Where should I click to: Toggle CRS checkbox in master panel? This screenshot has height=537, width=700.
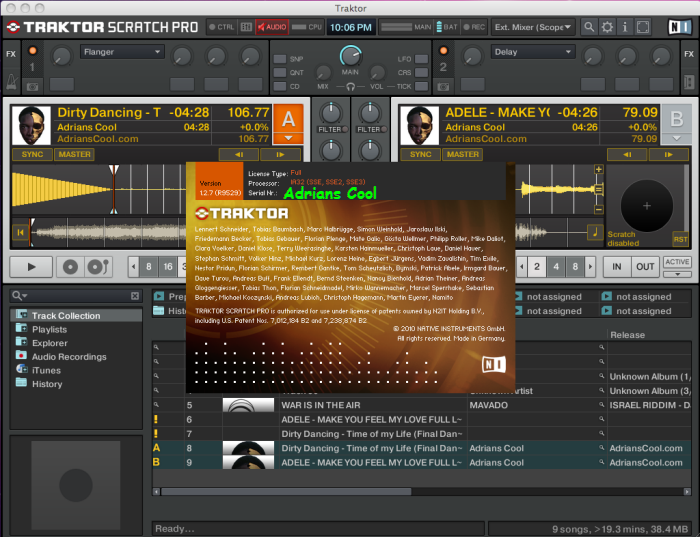pyautogui.click(x=421, y=72)
